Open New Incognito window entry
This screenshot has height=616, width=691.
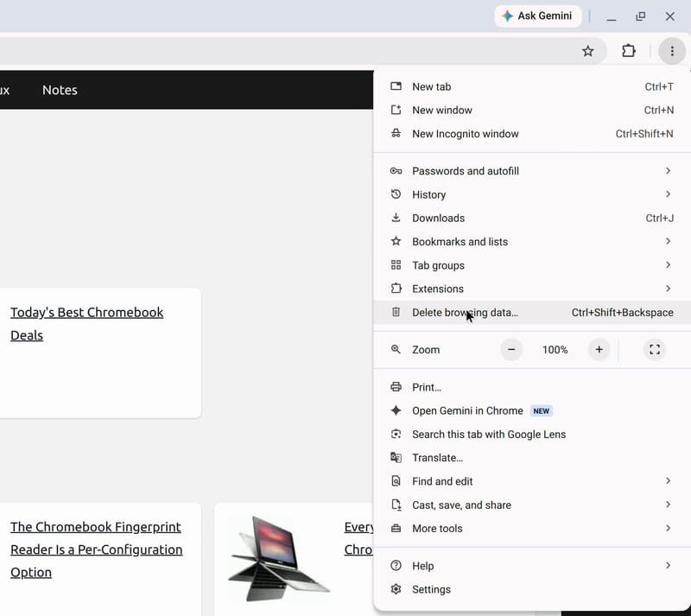tap(532, 133)
